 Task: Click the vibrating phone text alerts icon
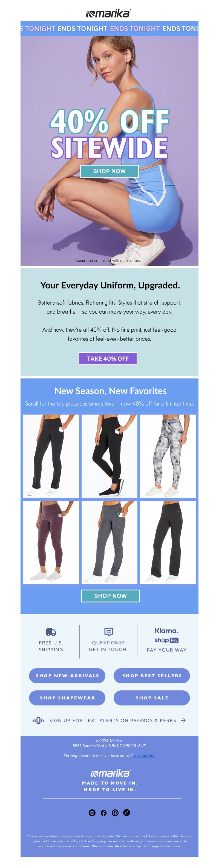click(38, 721)
